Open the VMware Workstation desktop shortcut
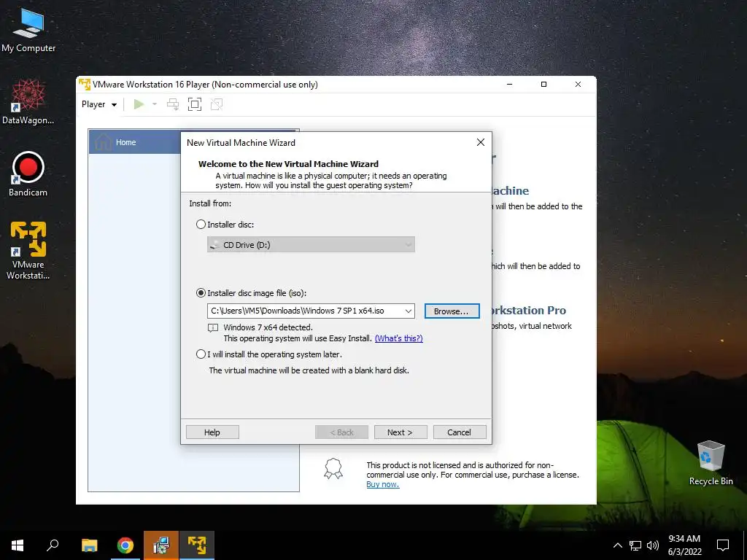 coord(28,250)
